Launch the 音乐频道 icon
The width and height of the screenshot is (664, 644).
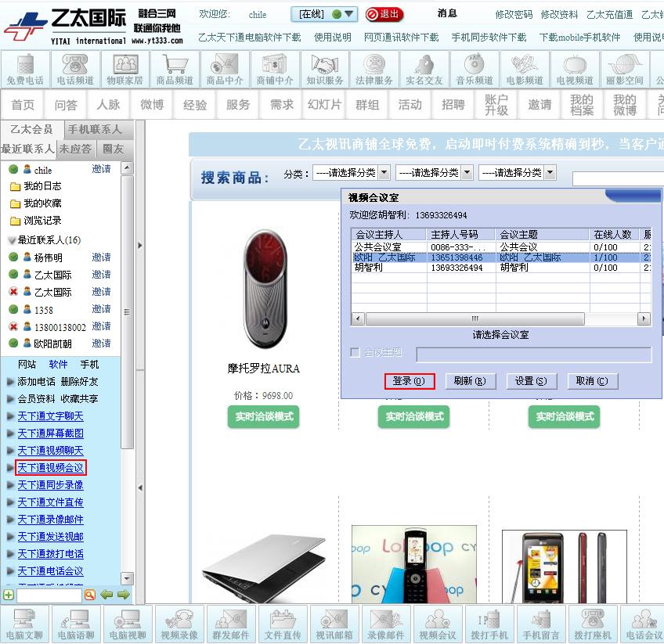pyautogui.click(x=475, y=69)
